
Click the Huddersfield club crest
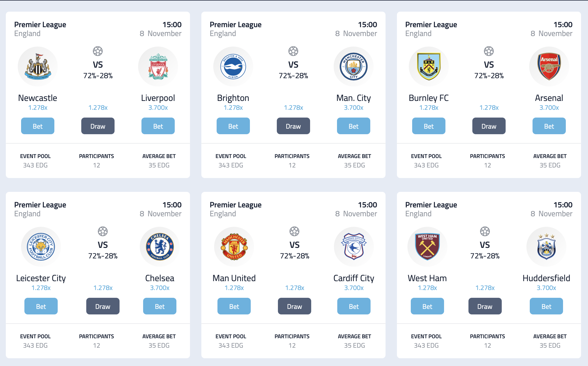546,247
